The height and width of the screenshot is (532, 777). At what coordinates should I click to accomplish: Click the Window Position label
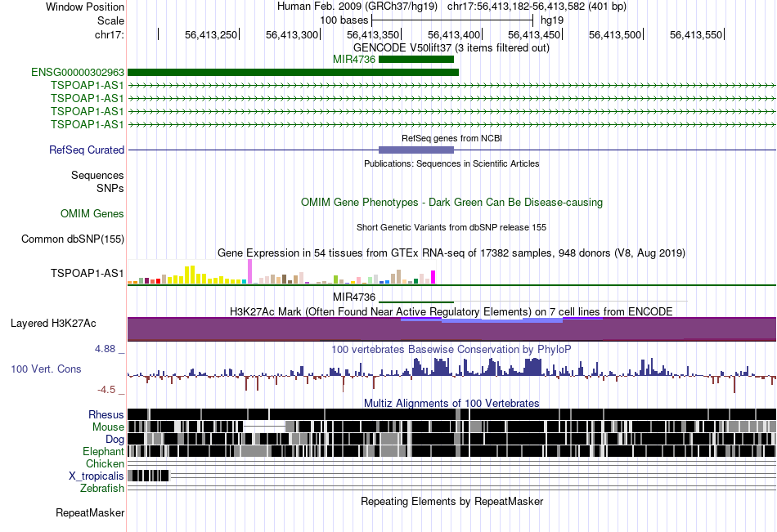coord(85,7)
